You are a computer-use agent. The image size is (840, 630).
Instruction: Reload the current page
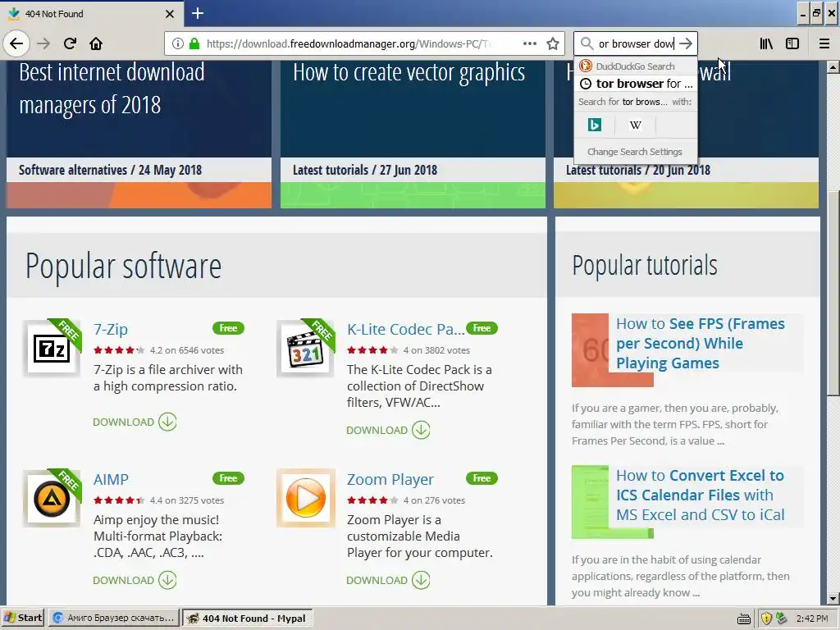[x=70, y=43]
